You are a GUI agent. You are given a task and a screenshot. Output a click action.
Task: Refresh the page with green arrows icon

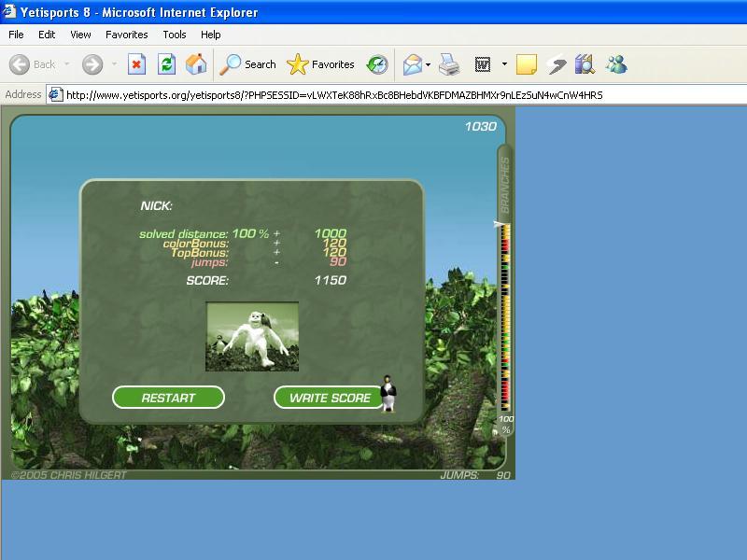click(167, 64)
